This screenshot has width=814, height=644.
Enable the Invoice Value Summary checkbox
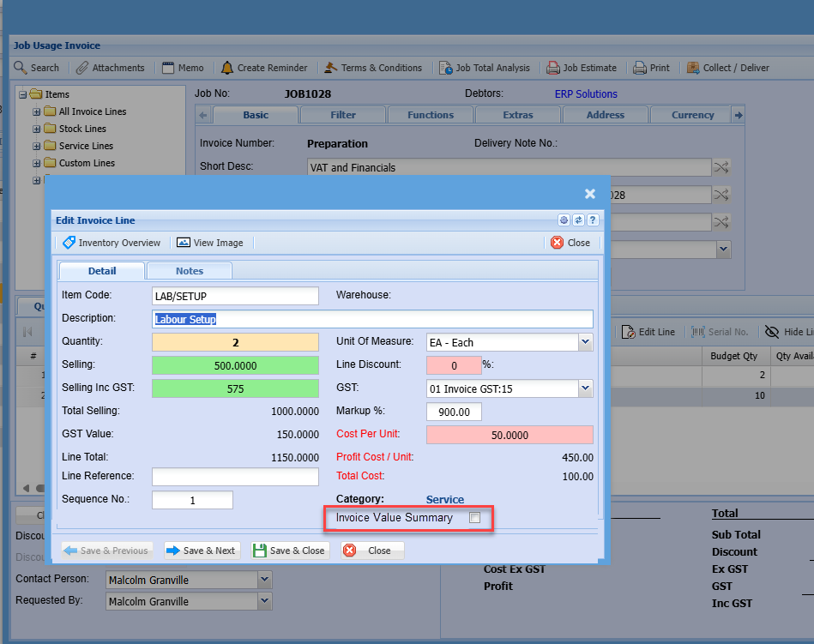(474, 518)
